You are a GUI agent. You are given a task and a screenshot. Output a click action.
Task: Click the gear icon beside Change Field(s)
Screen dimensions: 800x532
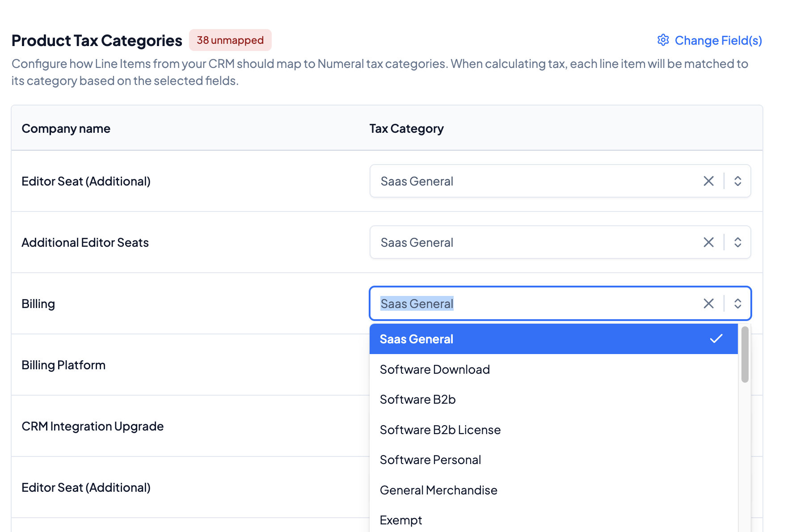[x=663, y=40]
